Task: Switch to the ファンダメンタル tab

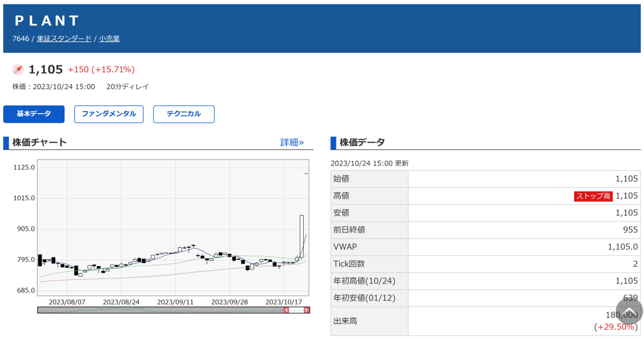Action: 109,114
